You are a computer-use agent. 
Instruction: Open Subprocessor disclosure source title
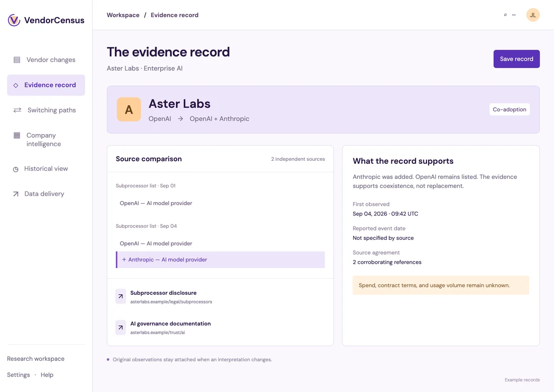pos(163,293)
